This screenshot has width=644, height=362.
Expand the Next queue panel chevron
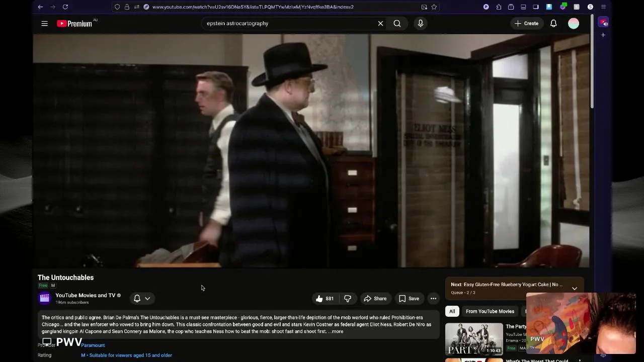(574, 288)
